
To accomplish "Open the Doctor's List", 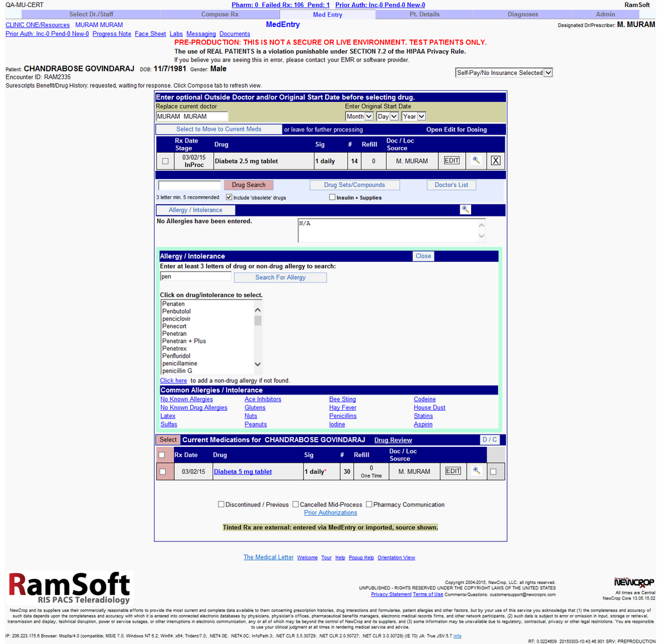I will [451, 184].
